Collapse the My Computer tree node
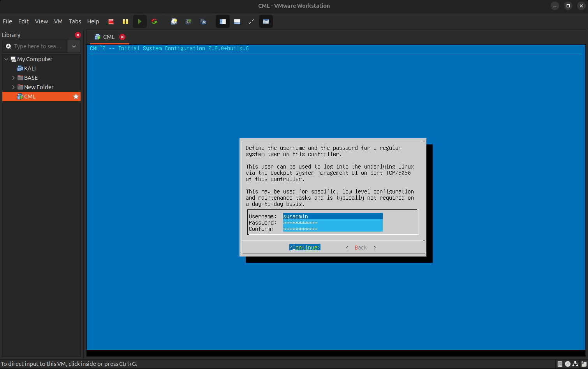This screenshot has height=369, width=588. pyautogui.click(x=6, y=59)
